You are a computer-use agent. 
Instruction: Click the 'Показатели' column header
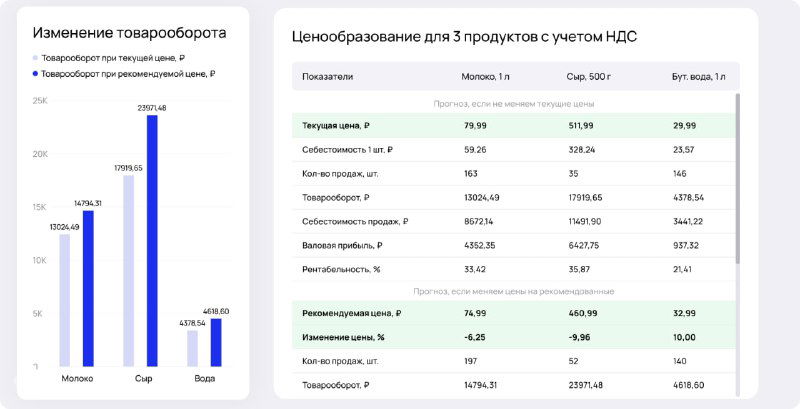[327, 77]
